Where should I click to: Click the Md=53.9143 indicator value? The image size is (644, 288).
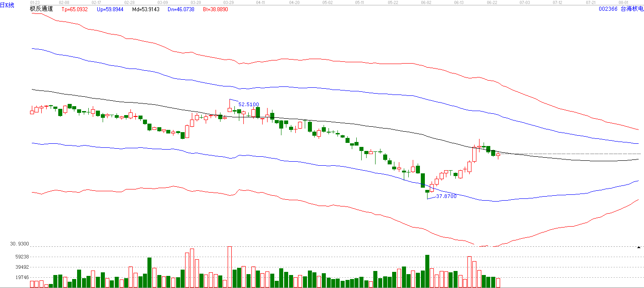(x=146, y=9)
